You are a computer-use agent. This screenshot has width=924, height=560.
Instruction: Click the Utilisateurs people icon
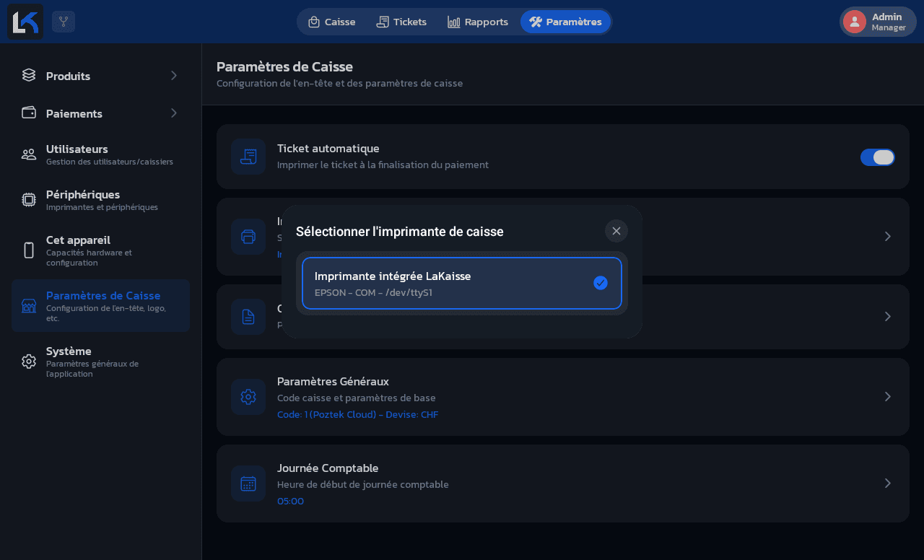coord(29,154)
